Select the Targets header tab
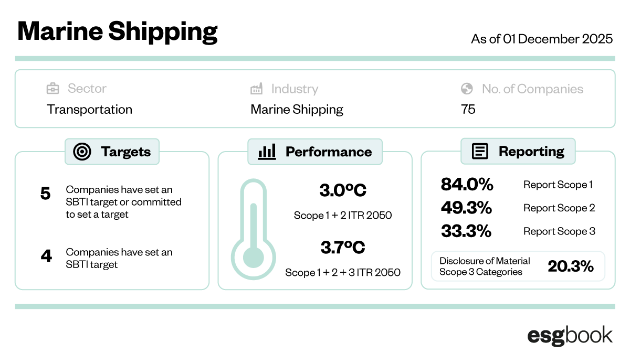The width and height of the screenshot is (630, 364). [112, 152]
